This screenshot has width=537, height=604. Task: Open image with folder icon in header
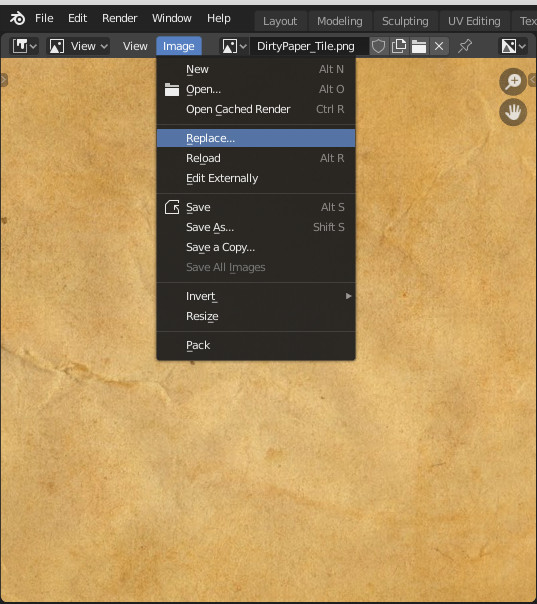pos(419,46)
